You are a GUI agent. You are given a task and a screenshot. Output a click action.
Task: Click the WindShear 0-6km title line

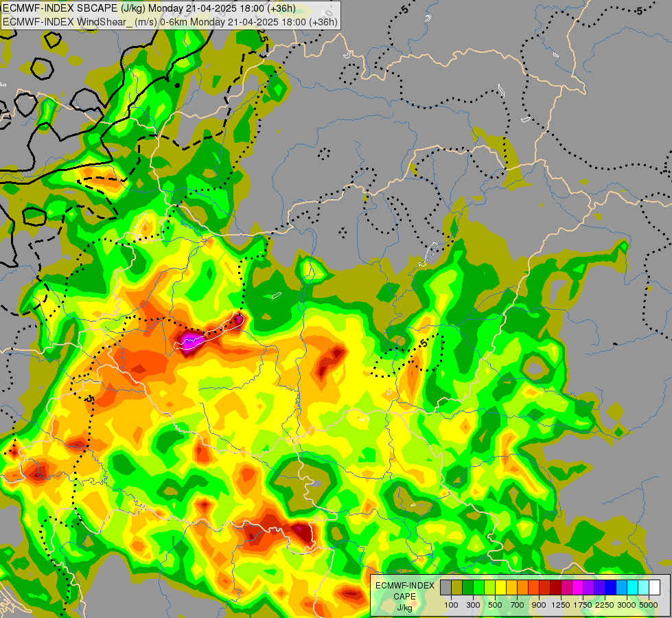[170, 22]
